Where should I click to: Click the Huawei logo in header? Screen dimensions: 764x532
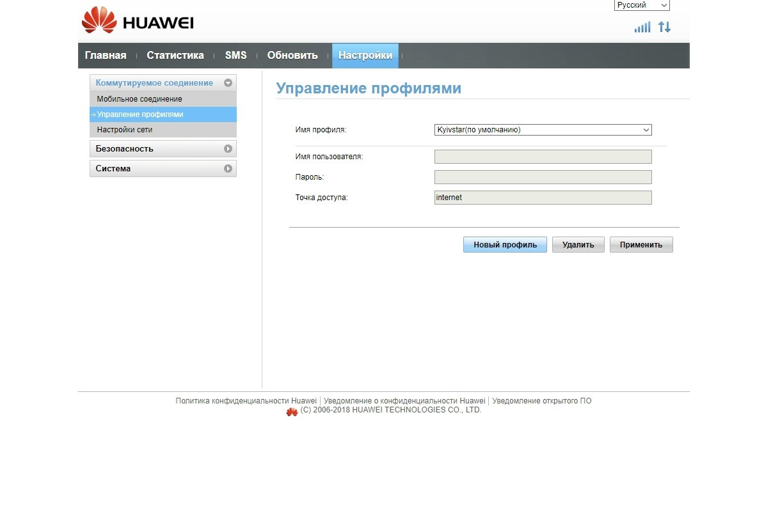pyautogui.click(x=138, y=22)
